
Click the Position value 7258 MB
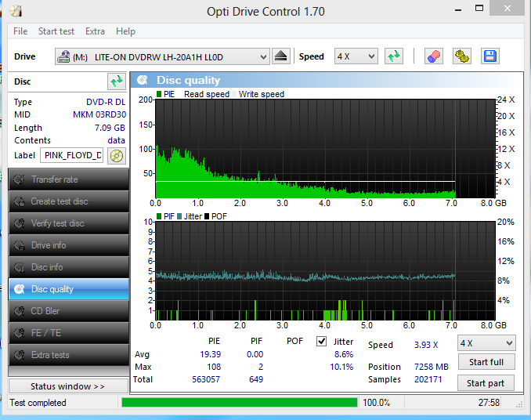click(431, 367)
